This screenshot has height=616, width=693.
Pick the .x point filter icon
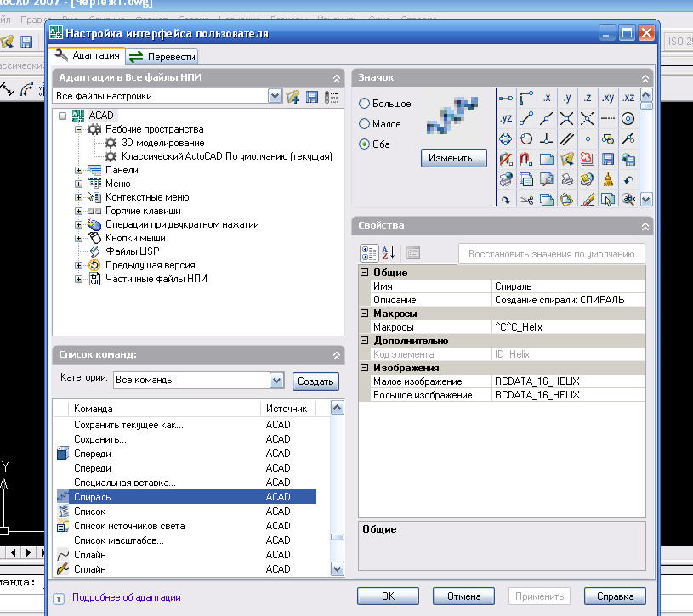tap(547, 98)
